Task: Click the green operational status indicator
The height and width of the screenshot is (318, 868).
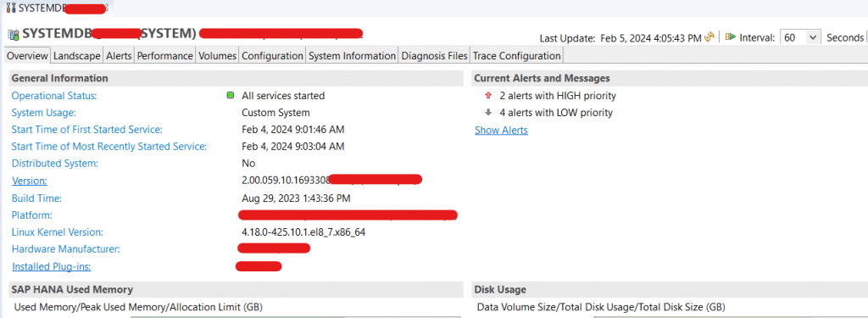Action: click(231, 95)
